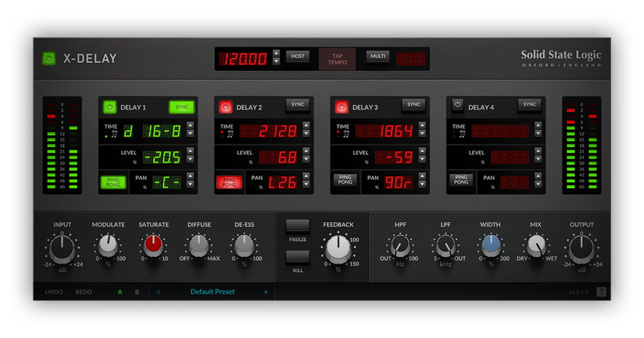The image size is (644, 338).
Task: Increase Delay 2 pan with up arrow
Action: point(306,176)
